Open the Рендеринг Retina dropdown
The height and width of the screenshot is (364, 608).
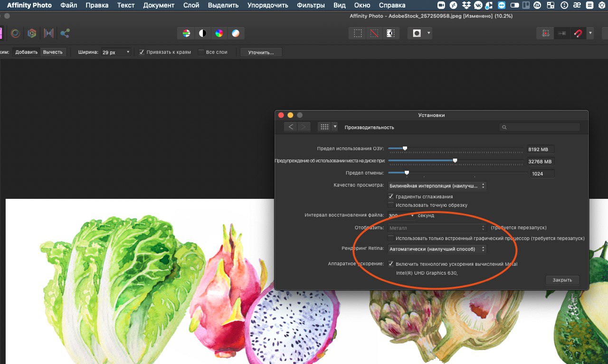click(437, 249)
